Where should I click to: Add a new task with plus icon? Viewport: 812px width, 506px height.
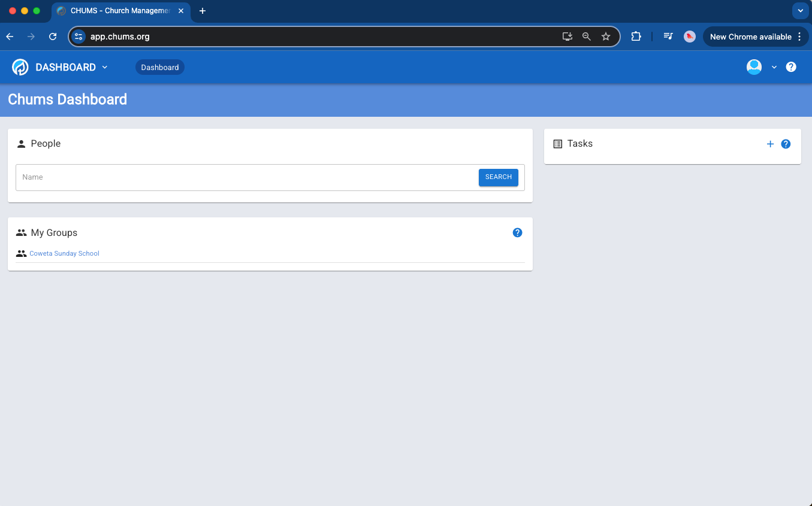pyautogui.click(x=770, y=144)
